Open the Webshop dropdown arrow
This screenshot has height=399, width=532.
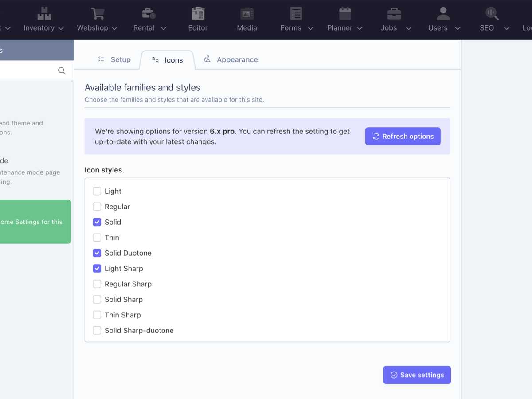tap(114, 28)
